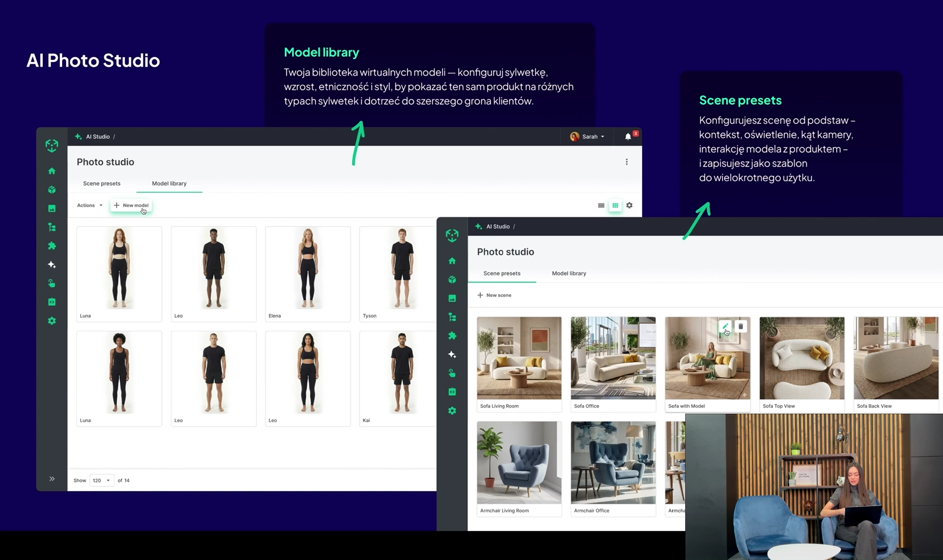Image resolution: width=943 pixels, height=560 pixels.
Task: Edit Sofa with Model scene via pencil icon
Action: tap(725, 326)
